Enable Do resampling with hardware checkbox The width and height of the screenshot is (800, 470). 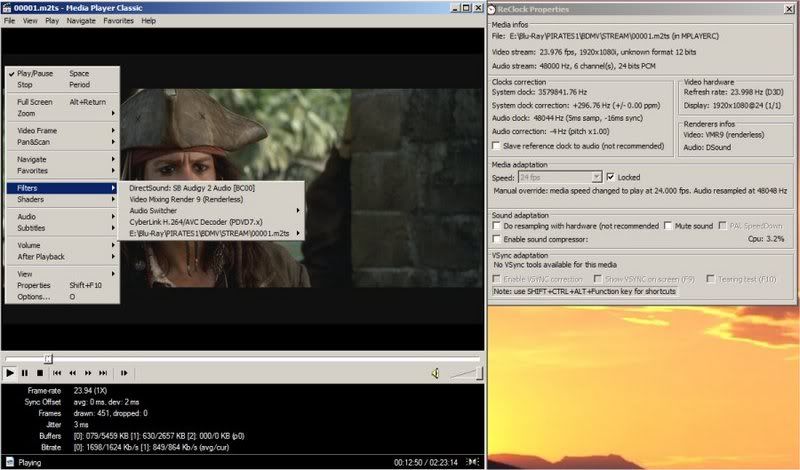[496, 226]
